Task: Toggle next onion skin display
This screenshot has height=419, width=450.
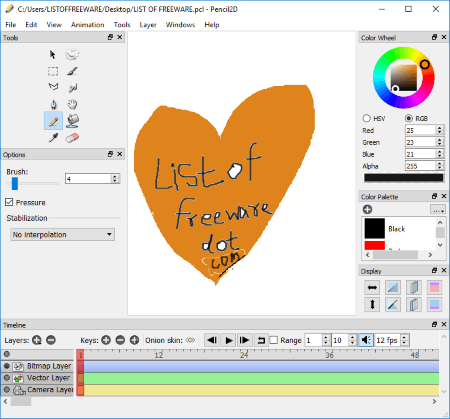Action: coord(414,304)
